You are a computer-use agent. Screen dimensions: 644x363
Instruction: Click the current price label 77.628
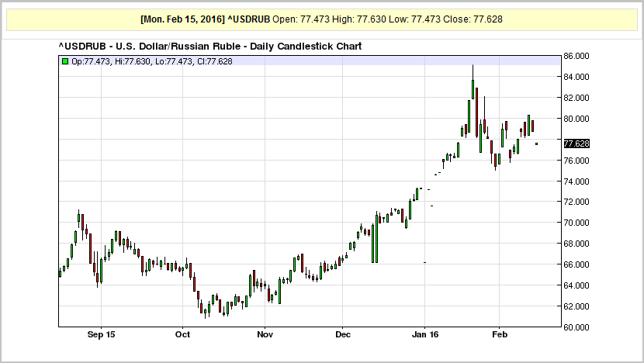coord(576,143)
